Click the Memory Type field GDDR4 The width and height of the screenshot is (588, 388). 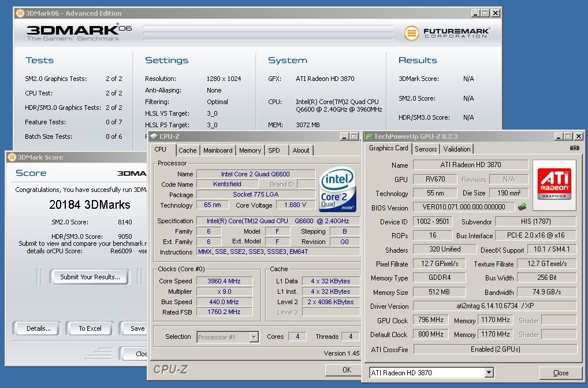(439, 278)
